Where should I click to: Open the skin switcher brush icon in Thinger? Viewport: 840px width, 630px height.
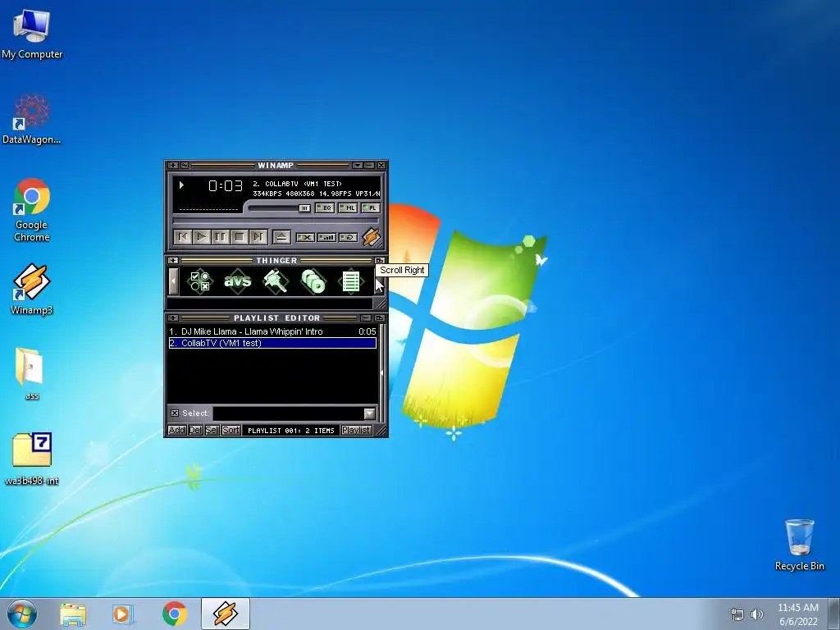click(276, 281)
